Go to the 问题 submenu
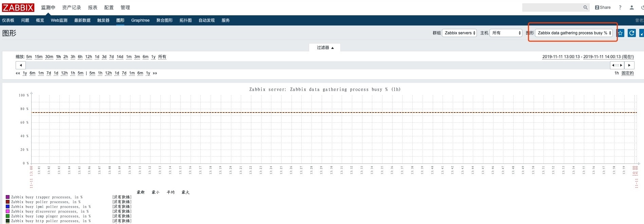The image size is (644, 224). pyautogui.click(x=25, y=20)
